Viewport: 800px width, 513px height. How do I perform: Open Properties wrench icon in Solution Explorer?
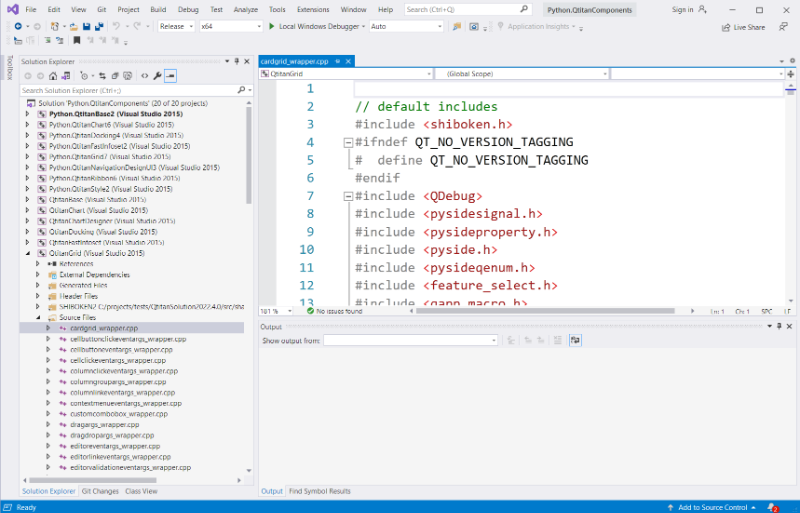tap(157, 75)
